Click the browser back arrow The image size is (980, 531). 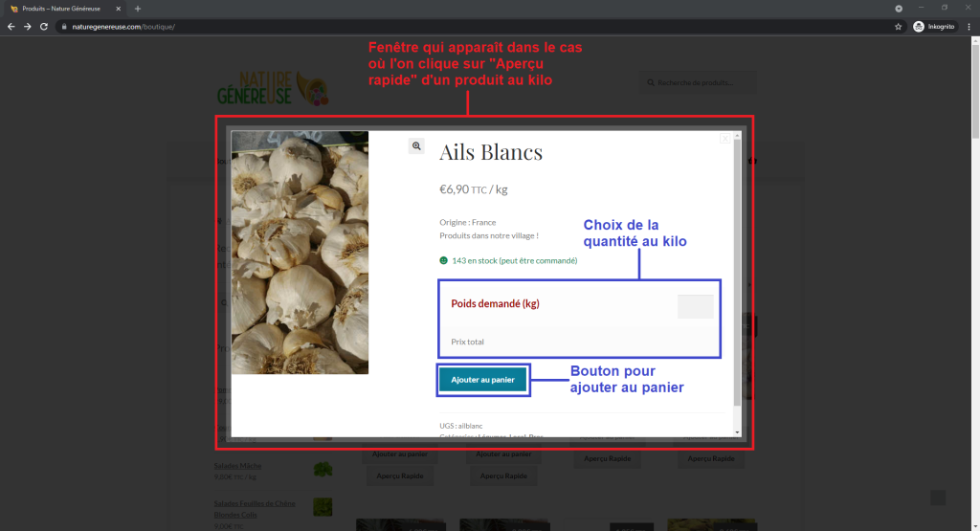[11, 27]
